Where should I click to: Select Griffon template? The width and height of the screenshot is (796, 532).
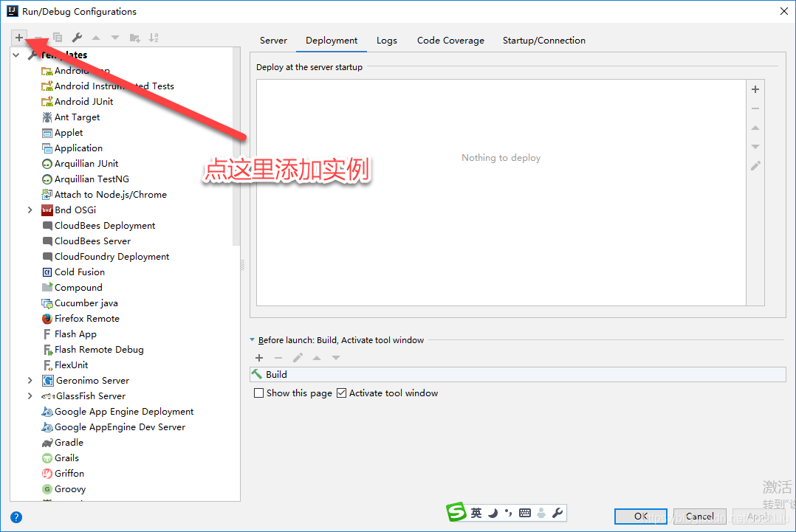click(63, 474)
